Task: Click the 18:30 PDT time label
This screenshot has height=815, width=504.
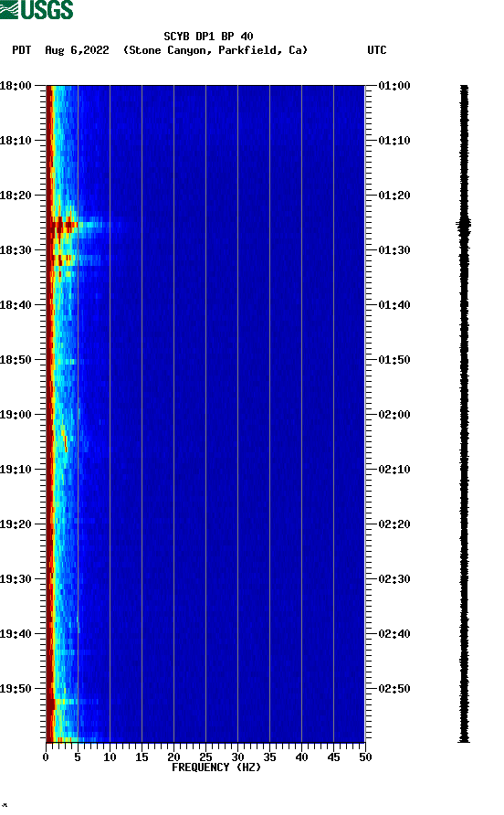Action: 16,250
